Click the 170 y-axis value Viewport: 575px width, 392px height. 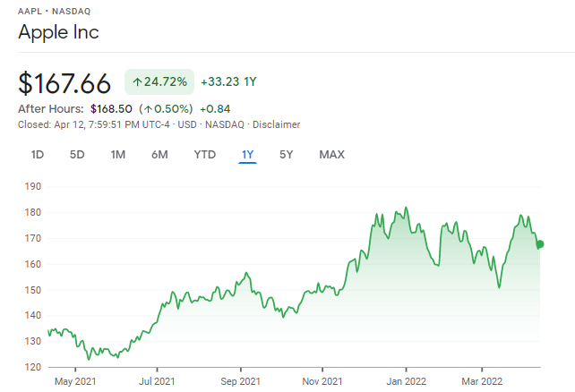[x=33, y=238]
